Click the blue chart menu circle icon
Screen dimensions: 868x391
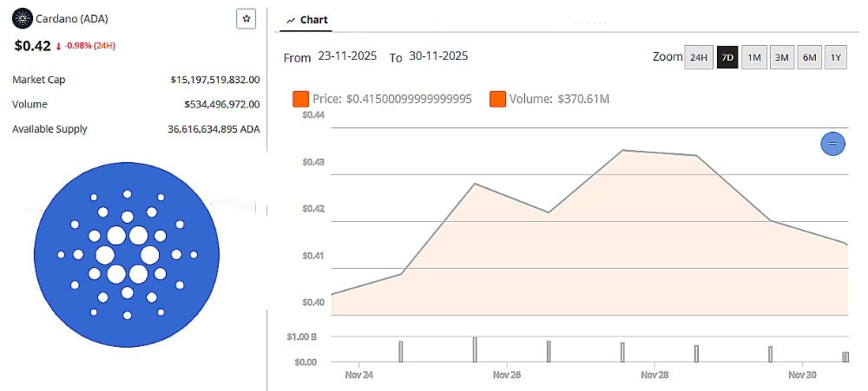tap(832, 143)
